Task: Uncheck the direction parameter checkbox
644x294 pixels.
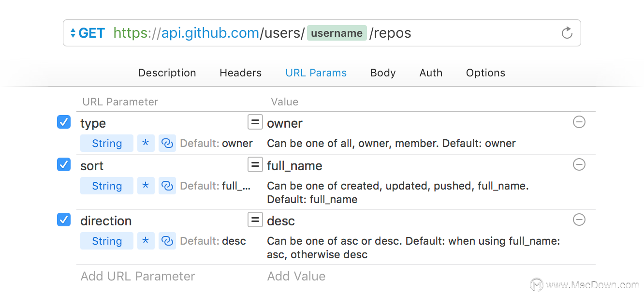Action: [64, 220]
